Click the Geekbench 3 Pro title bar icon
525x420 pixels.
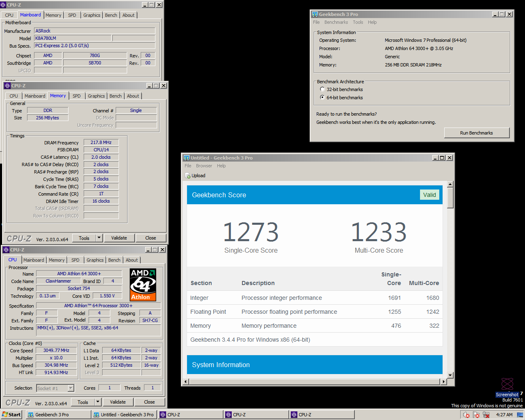pos(315,14)
